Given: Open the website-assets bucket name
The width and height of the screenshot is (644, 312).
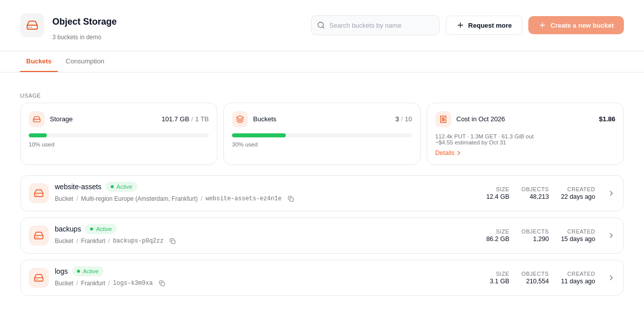Looking at the screenshot, I should 78,187.
